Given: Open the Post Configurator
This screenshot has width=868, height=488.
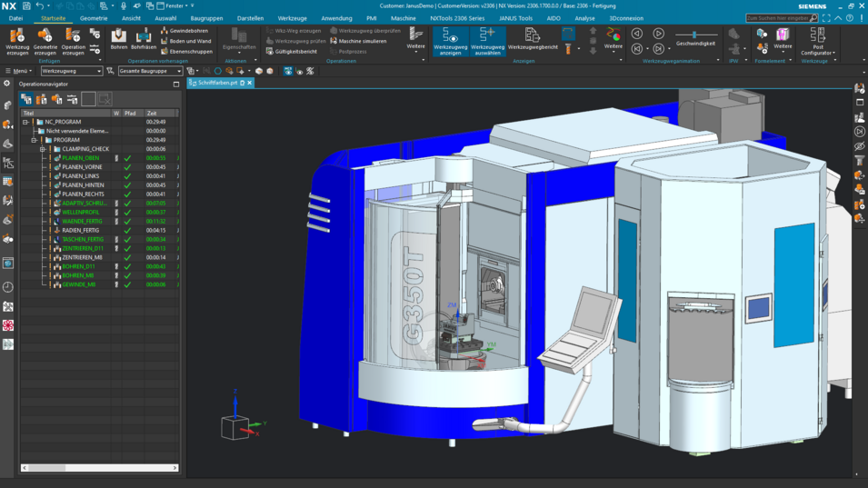Looking at the screenshot, I should pyautogui.click(x=818, y=42).
